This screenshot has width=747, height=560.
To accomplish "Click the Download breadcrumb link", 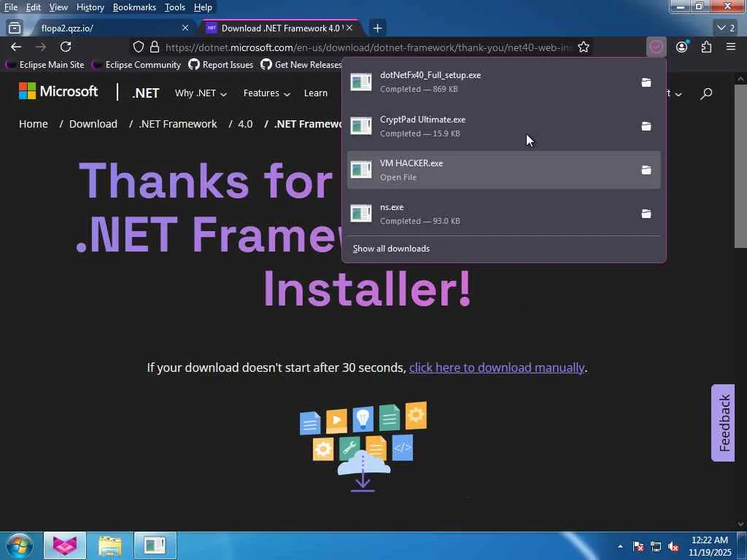I will (x=93, y=124).
